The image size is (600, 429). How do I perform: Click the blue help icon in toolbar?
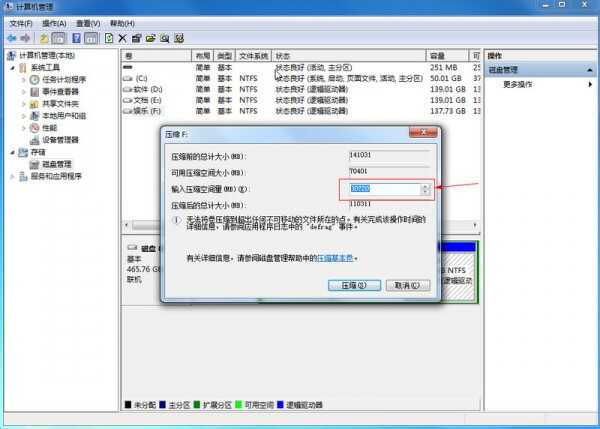point(74,37)
